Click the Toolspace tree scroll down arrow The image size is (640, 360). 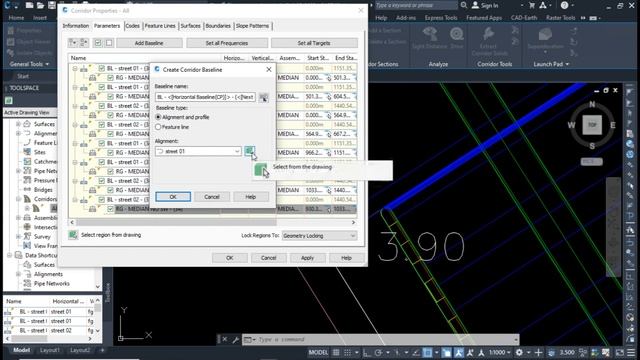click(98, 287)
